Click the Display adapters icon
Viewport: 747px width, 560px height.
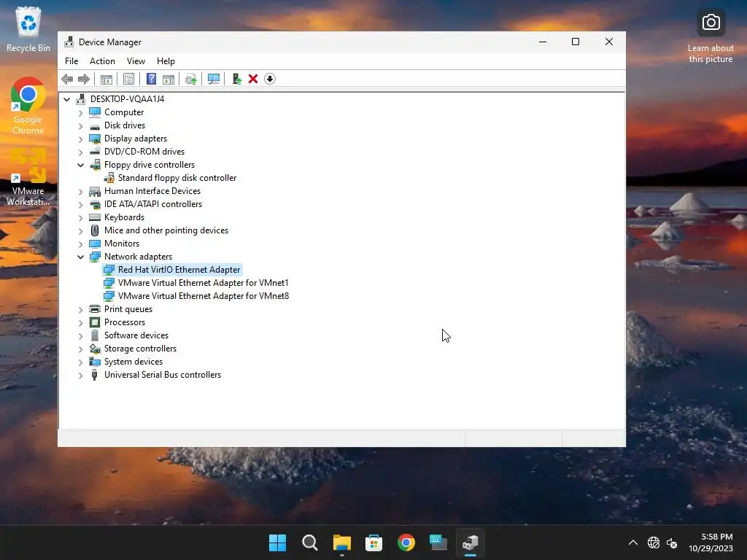coord(95,139)
